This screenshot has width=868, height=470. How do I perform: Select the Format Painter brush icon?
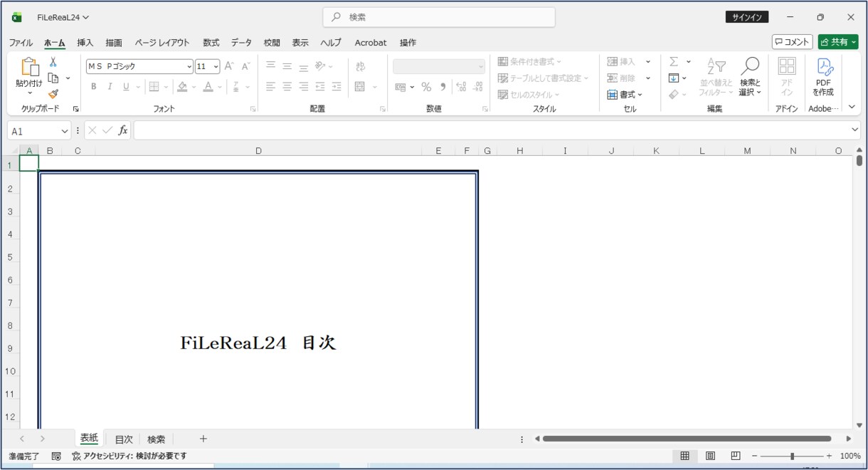coord(53,94)
